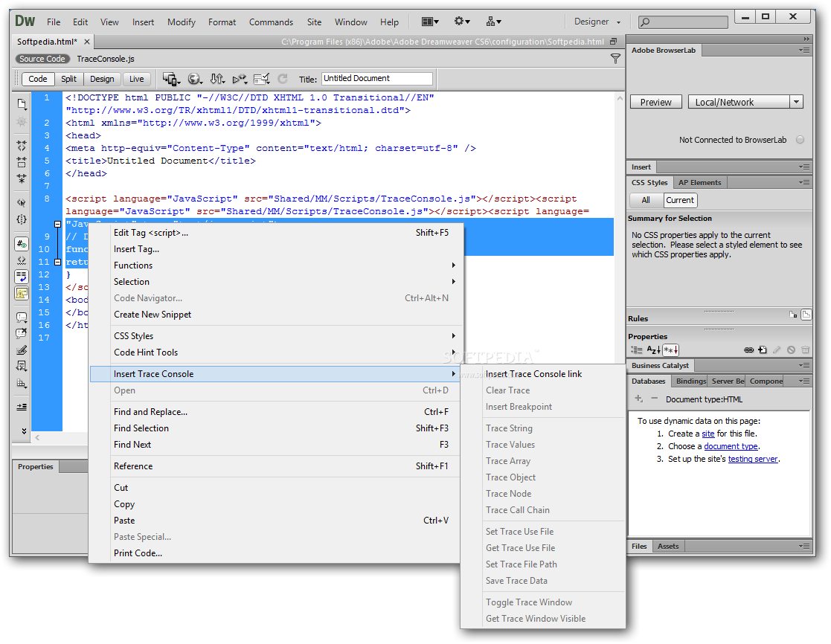This screenshot has width=831, height=644.
Task: Switch to the Bindings tab
Action: pos(690,381)
